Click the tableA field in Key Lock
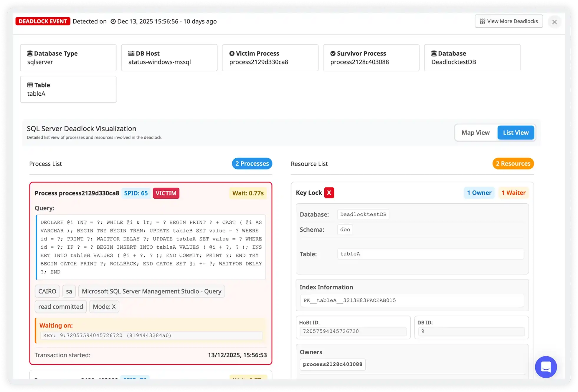 [430, 254]
